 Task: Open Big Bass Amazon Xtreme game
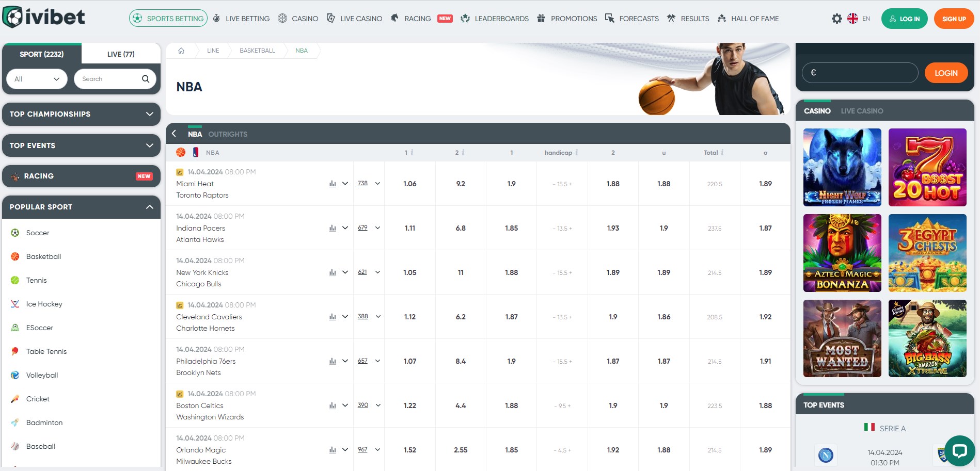[927, 338]
